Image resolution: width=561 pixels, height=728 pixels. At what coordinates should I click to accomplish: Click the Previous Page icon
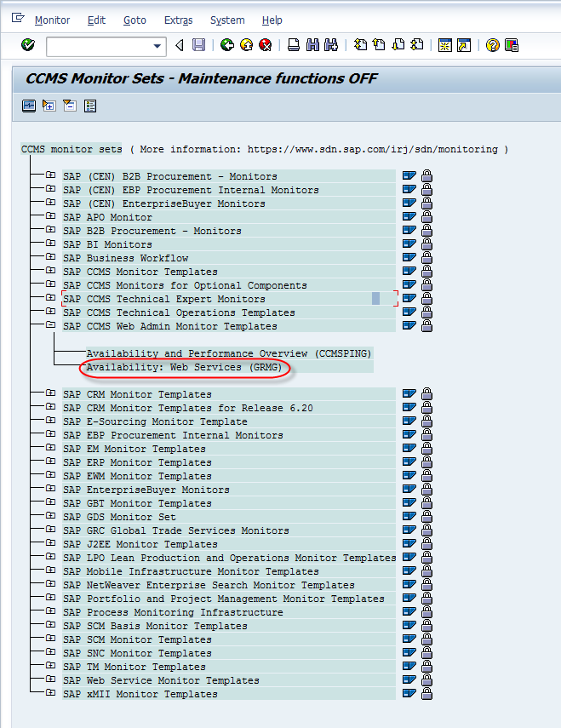379,45
